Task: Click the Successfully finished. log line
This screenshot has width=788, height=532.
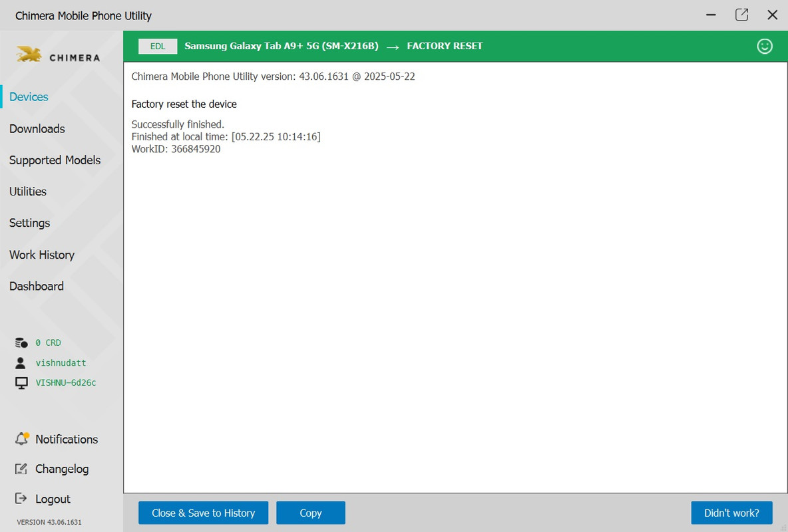Action: click(x=178, y=124)
